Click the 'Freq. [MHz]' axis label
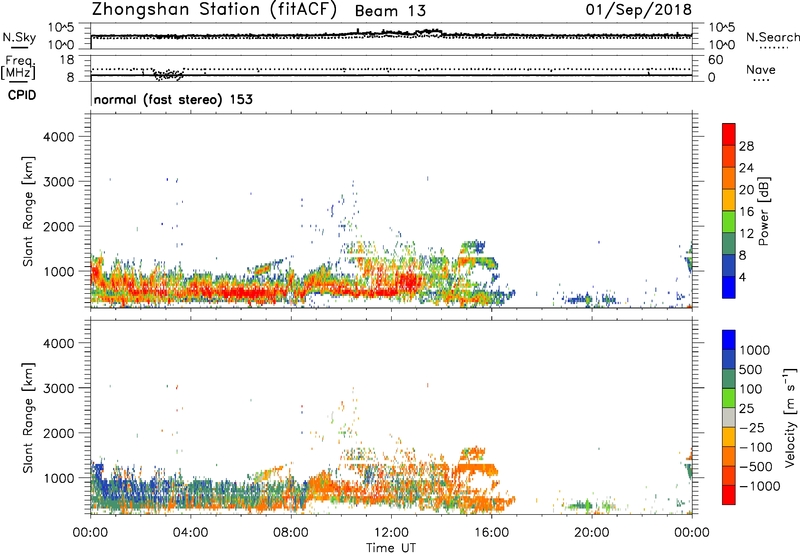This screenshot has height=554, width=800. pyautogui.click(x=18, y=67)
